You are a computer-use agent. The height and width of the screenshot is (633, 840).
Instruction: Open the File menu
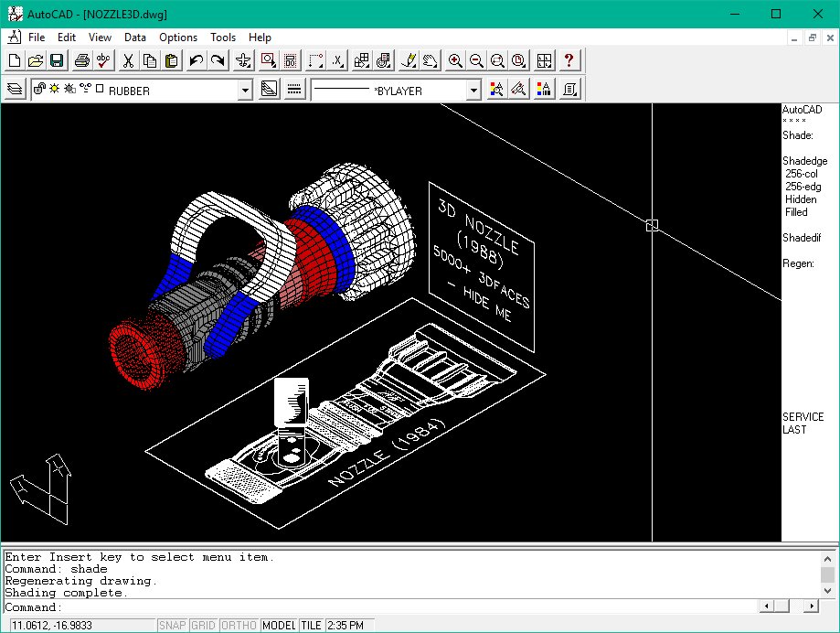tap(37, 38)
